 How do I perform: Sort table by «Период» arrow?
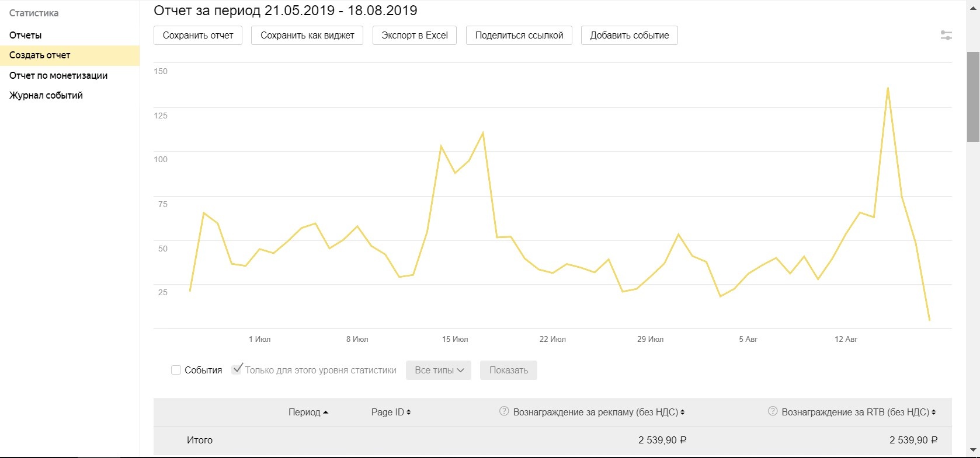click(326, 412)
